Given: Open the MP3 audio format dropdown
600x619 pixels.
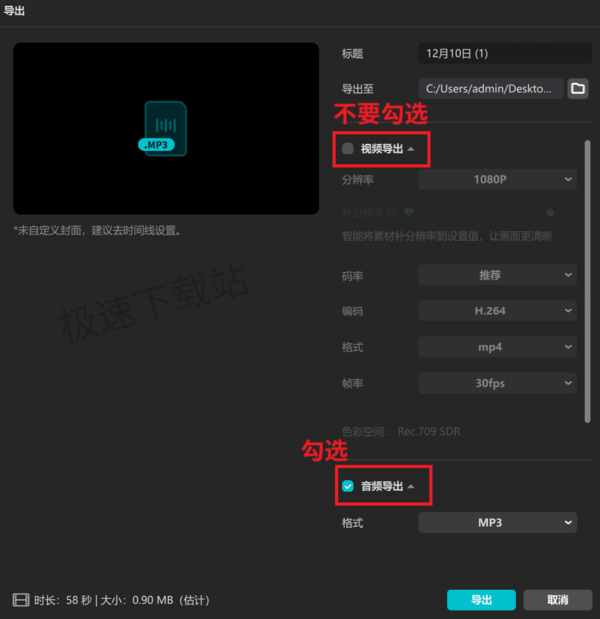Looking at the screenshot, I should coord(497,522).
